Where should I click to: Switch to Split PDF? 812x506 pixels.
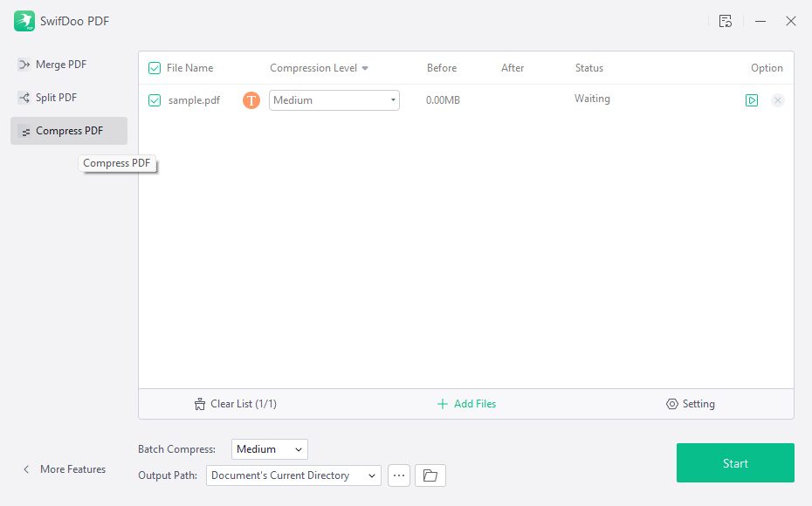pyautogui.click(x=69, y=97)
